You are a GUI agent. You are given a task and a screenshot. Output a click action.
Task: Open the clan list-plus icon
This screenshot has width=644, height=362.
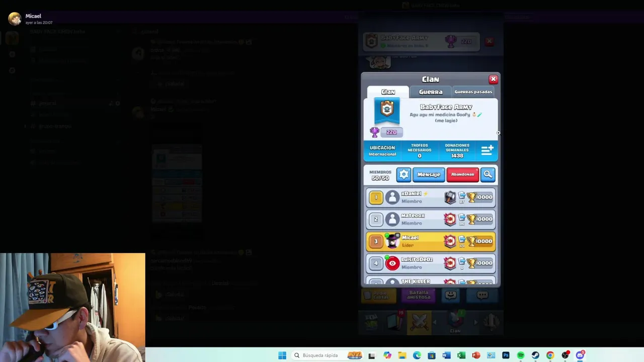click(x=487, y=150)
